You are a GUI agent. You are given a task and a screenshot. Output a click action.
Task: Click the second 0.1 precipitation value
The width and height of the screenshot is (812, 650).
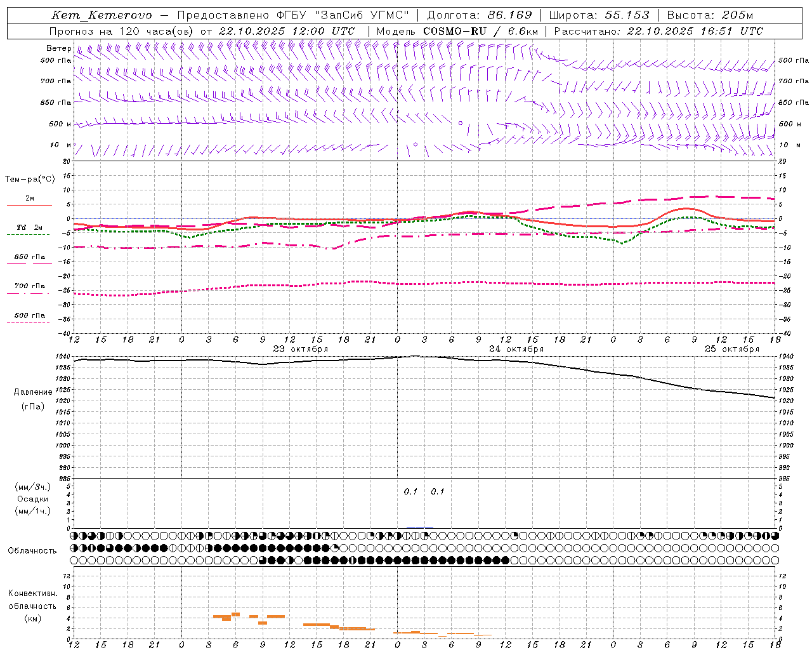(438, 492)
